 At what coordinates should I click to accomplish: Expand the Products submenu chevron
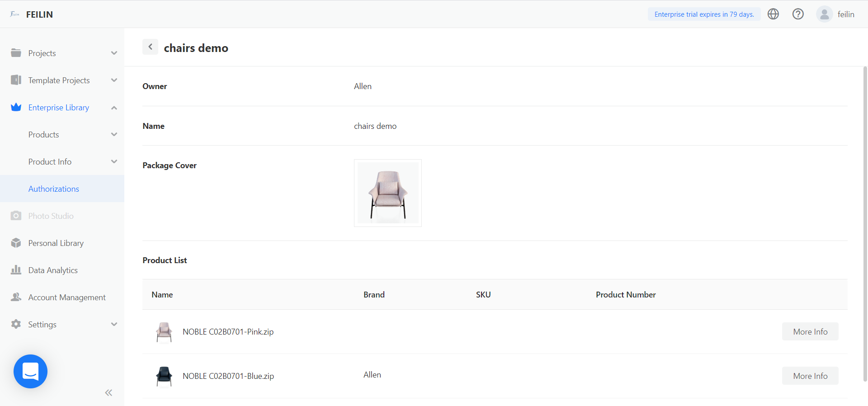[114, 134]
